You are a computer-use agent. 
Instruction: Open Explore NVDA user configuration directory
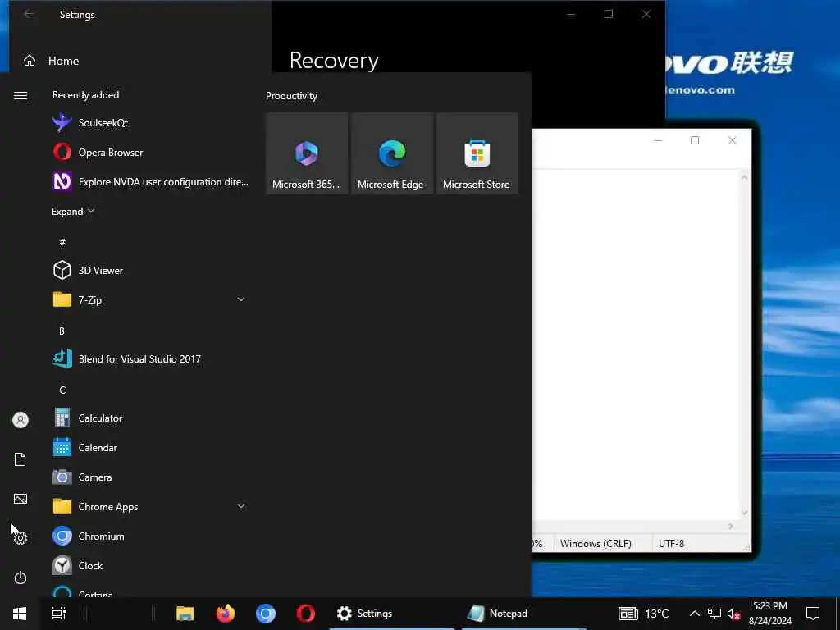pyautogui.click(x=150, y=181)
